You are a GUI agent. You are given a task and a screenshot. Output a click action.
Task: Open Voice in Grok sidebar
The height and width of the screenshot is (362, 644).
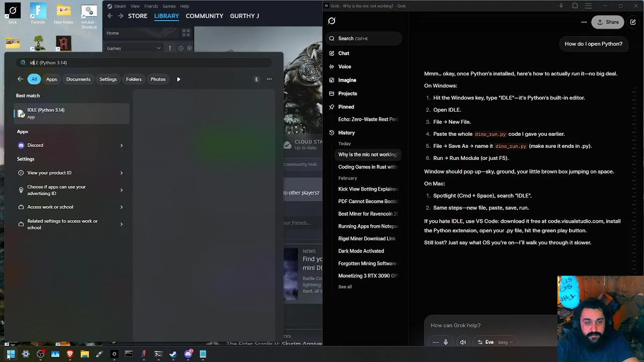[345, 66]
